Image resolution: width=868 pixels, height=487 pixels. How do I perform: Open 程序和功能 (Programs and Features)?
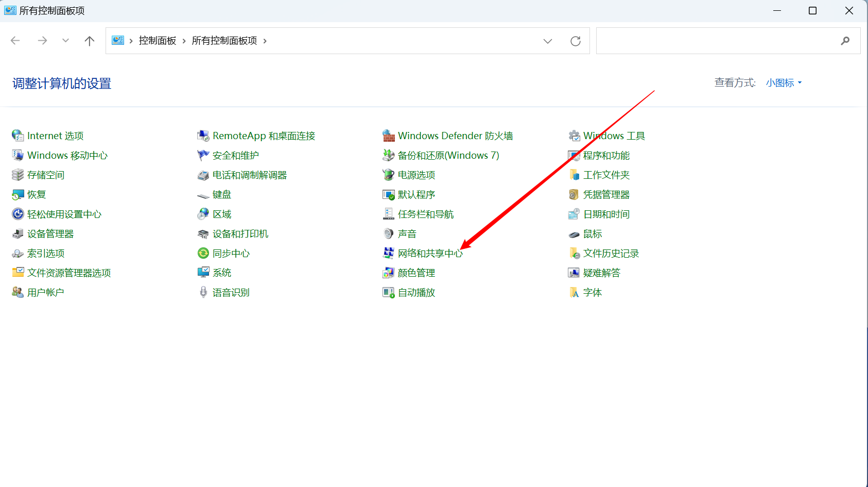[606, 155]
